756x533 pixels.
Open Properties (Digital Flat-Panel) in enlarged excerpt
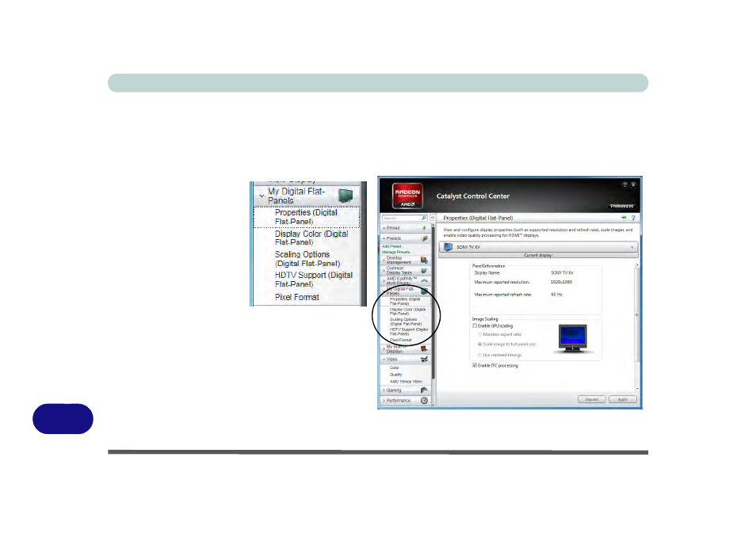pos(306,217)
